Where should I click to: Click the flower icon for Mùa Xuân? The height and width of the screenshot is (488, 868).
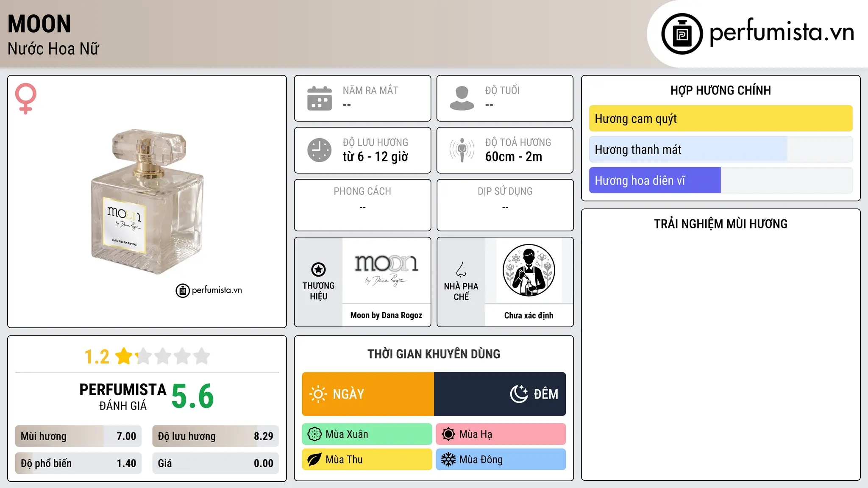[314, 434]
